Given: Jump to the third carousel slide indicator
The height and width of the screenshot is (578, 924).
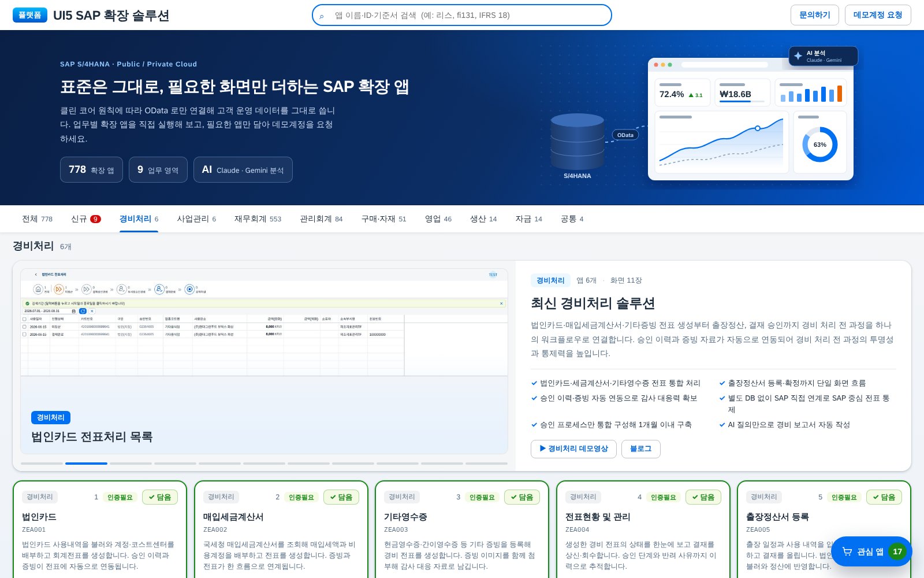Looking at the screenshot, I should click(131, 464).
